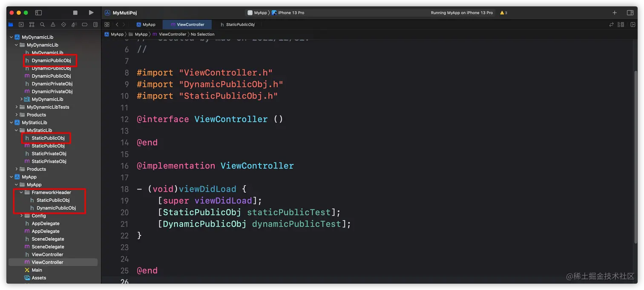Show the yellow warning issues indicator
Image resolution: width=644 pixels, height=290 pixels.
(503, 13)
